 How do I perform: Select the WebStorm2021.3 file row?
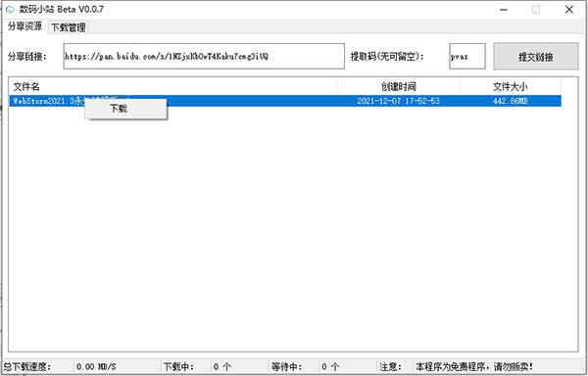pyautogui.click(x=285, y=101)
